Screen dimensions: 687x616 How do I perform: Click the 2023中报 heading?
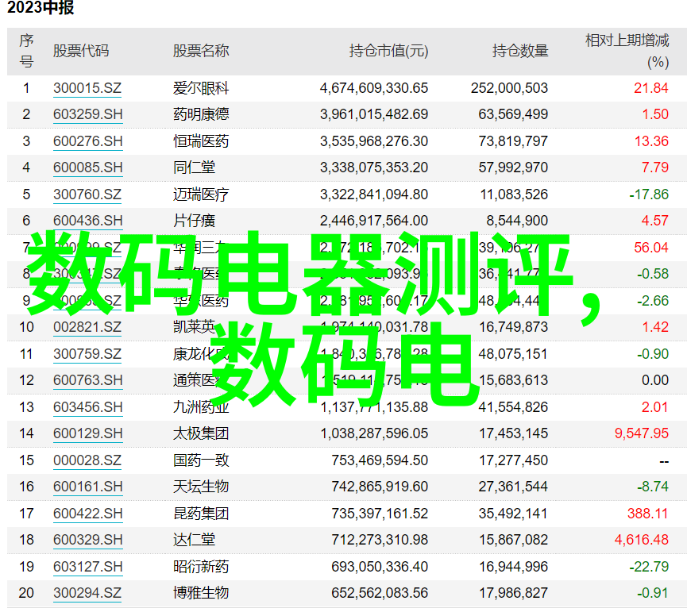click(41, 8)
